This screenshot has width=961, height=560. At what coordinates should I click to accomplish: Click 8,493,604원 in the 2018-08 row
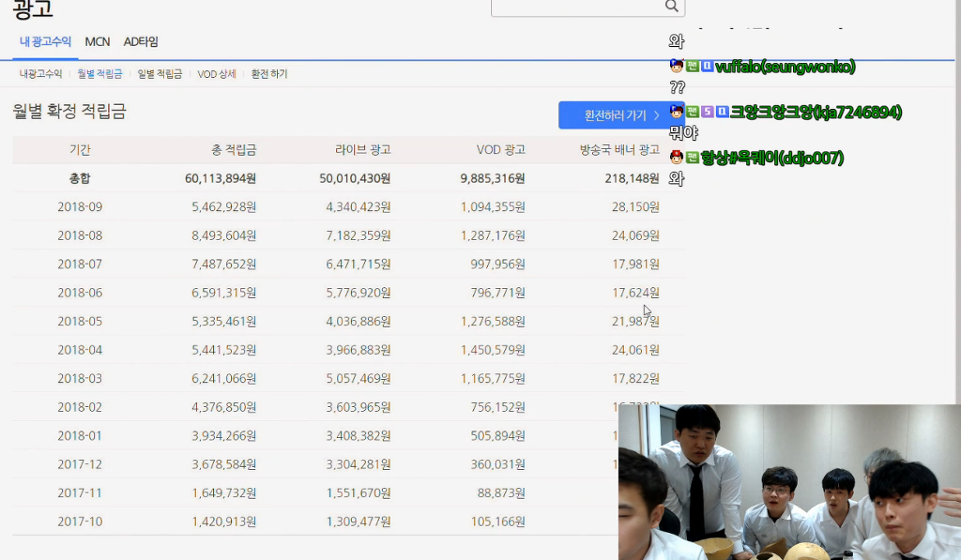[x=223, y=235]
